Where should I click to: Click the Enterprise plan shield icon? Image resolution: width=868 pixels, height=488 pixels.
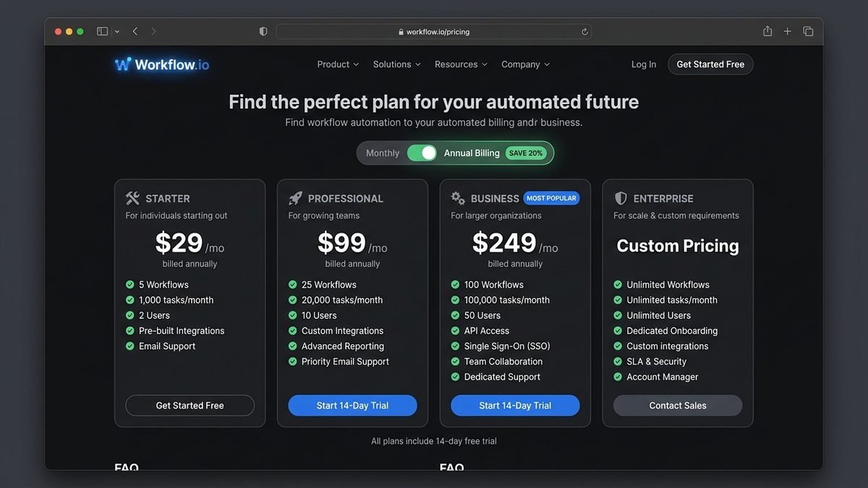coord(621,198)
